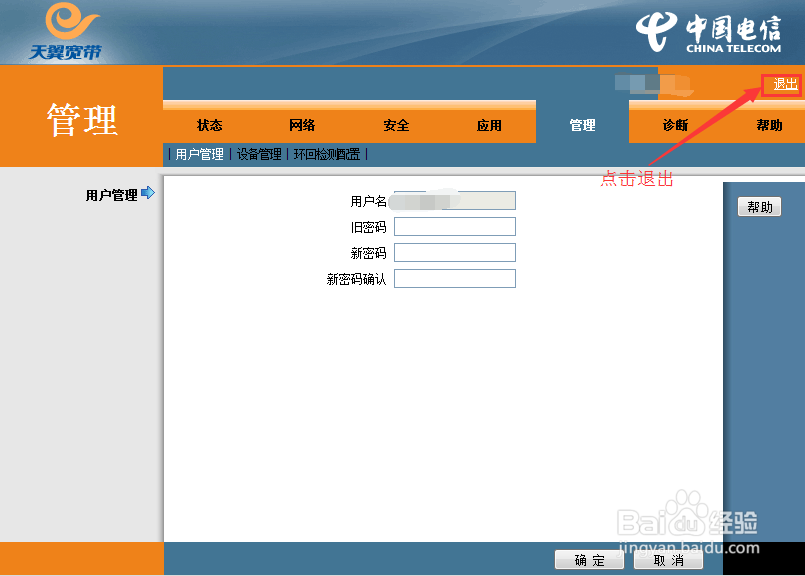Focus the 新密码确认 input field
The width and height of the screenshot is (805, 576).
454,278
